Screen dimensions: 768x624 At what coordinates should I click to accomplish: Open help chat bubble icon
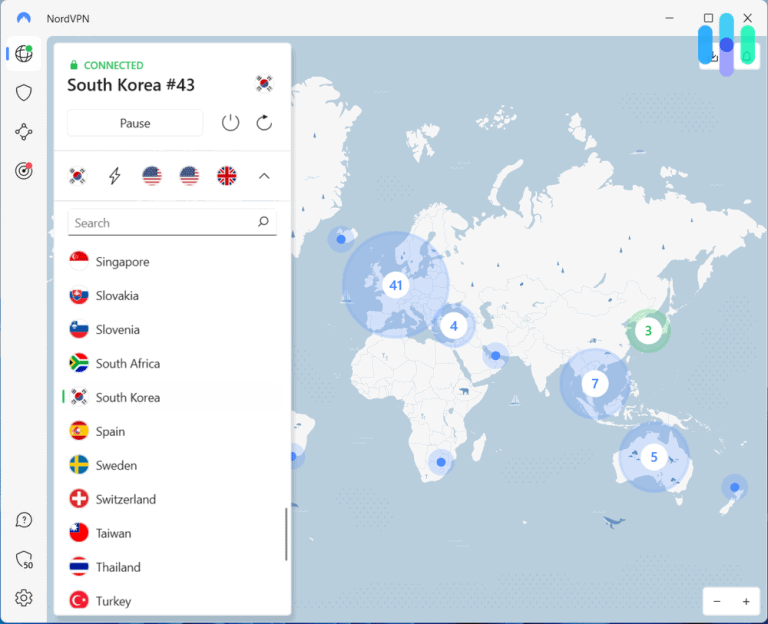pyautogui.click(x=24, y=520)
